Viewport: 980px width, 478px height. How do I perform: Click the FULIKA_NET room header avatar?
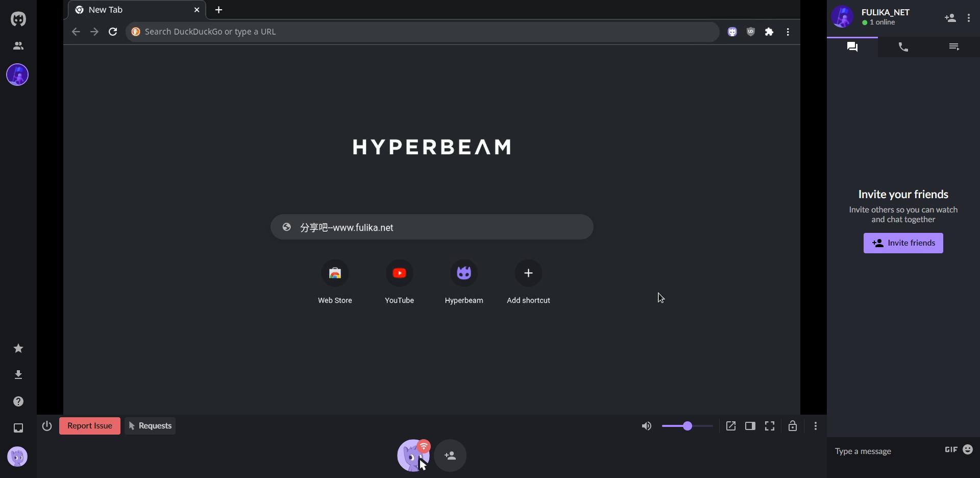point(842,17)
